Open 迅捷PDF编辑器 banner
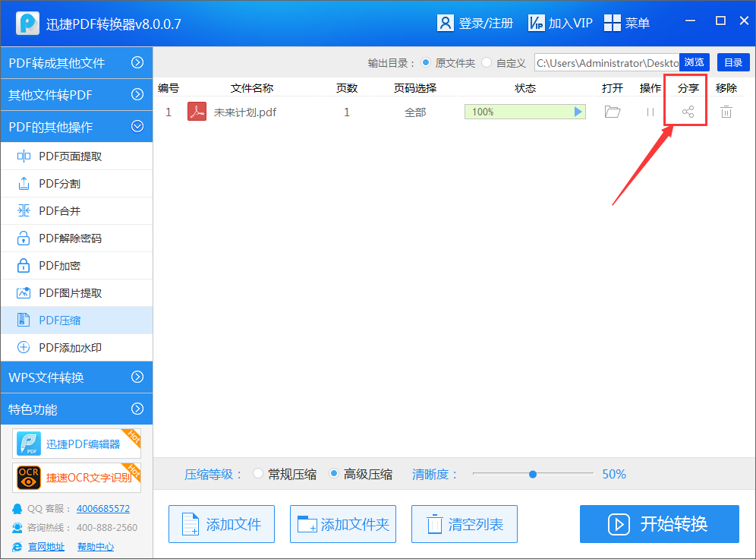 coord(77,444)
